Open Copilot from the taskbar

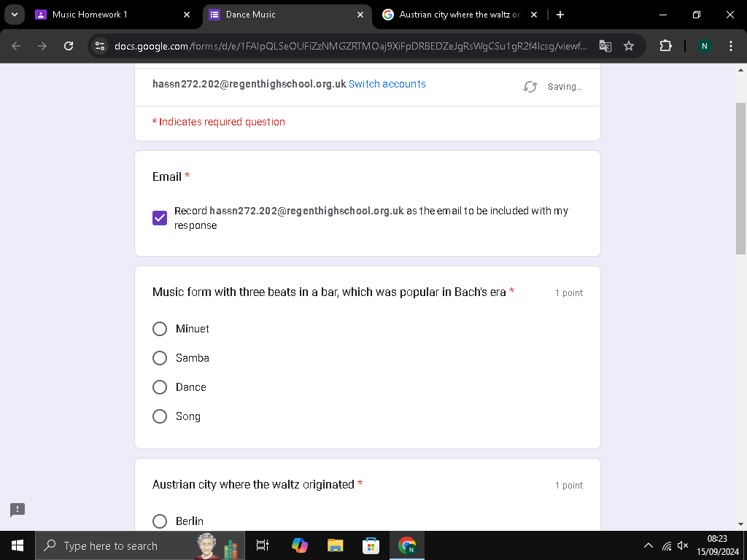(300, 545)
